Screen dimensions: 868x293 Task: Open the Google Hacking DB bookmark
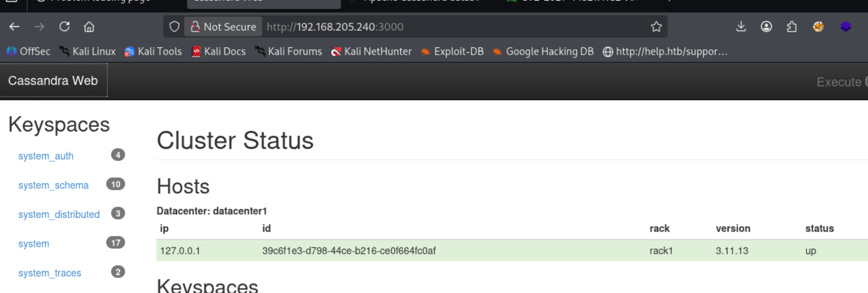[x=543, y=52]
